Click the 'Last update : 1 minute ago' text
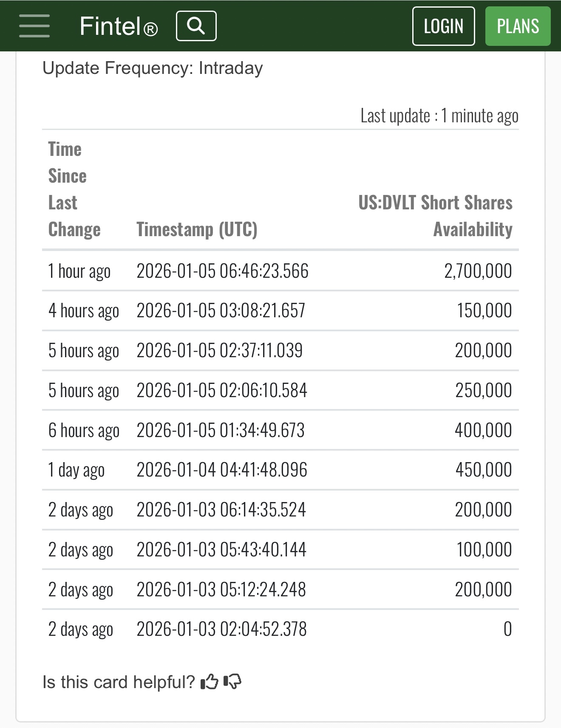The width and height of the screenshot is (561, 728). pyautogui.click(x=439, y=116)
